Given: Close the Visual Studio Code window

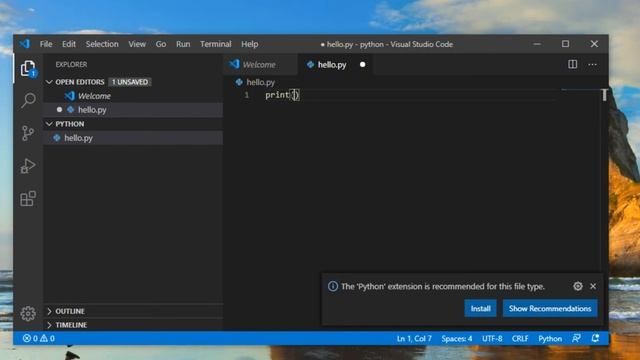Looking at the screenshot, I should [x=594, y=44].
